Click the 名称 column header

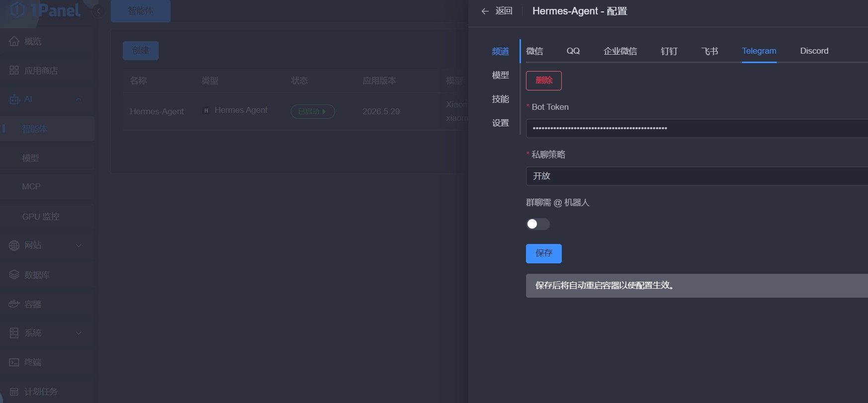click(138, 81)
